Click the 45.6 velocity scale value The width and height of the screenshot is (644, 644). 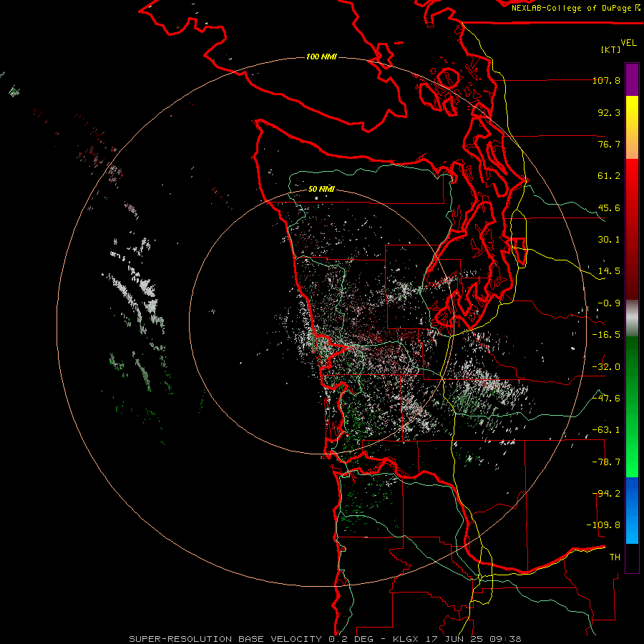[609, 208]
